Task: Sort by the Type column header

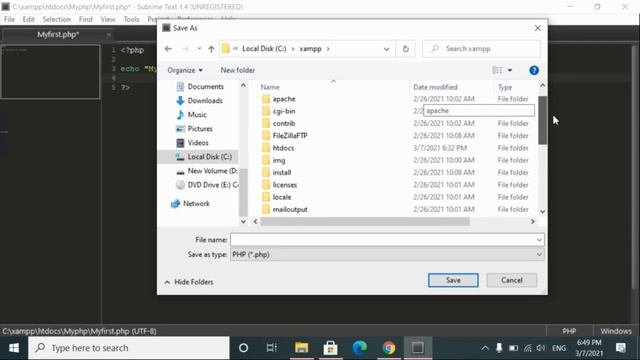Action: [x=505, y=87]
